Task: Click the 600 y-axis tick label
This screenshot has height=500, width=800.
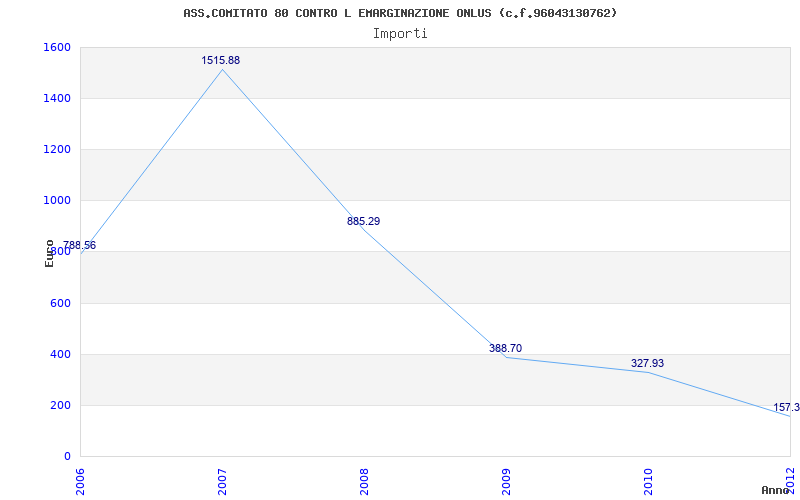Action: pyautogui.click(x=59, y=303)
